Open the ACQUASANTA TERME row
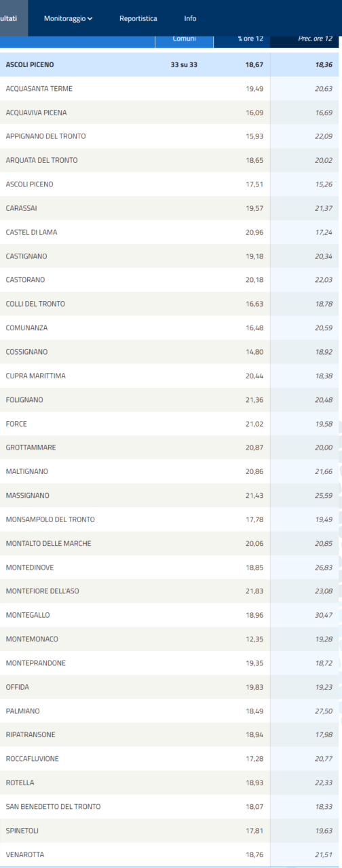 171,89
